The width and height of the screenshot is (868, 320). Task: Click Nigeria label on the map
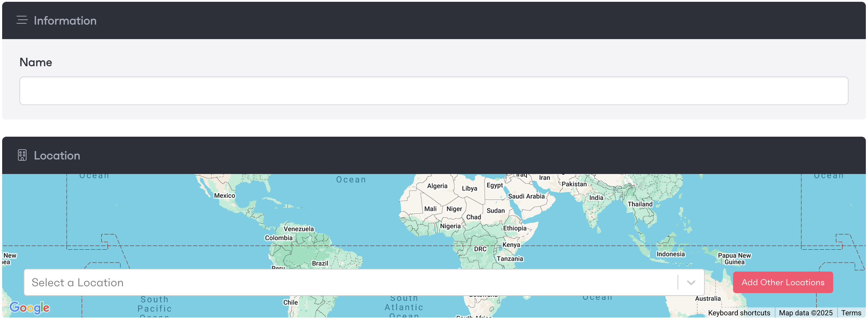click(450, 226)
